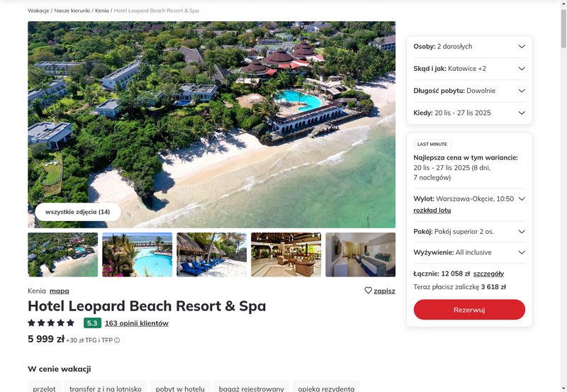Read the 163 opinii klientów reviews
The width and height of the screenshot is (567, 392).
(137, 323)
